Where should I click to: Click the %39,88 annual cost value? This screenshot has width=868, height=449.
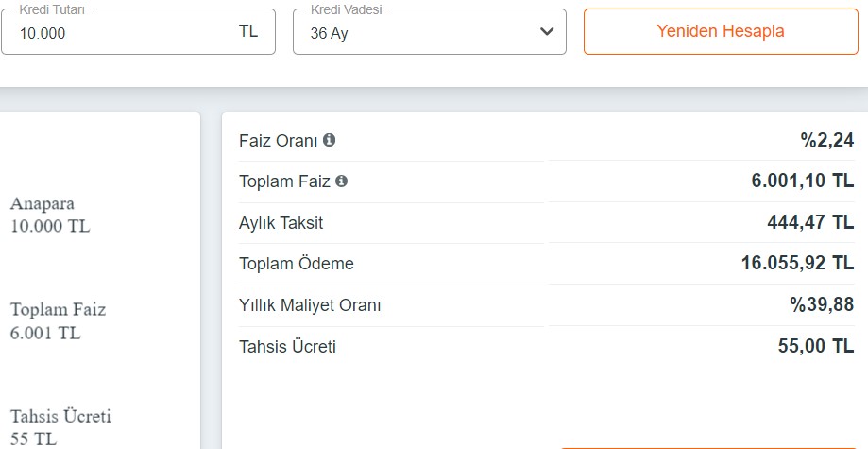coord(822,304)
